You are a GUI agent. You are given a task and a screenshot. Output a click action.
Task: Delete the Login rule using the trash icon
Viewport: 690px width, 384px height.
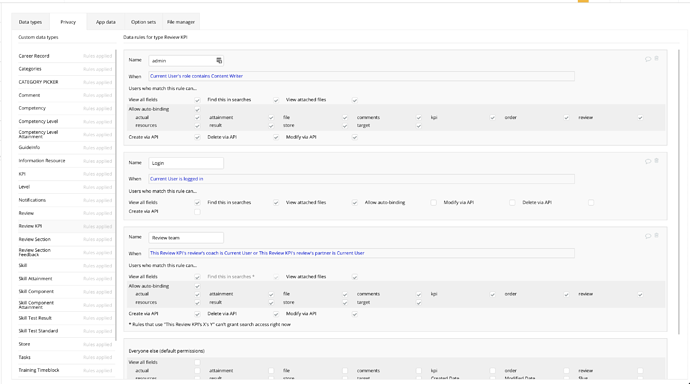tap(656, 161)
